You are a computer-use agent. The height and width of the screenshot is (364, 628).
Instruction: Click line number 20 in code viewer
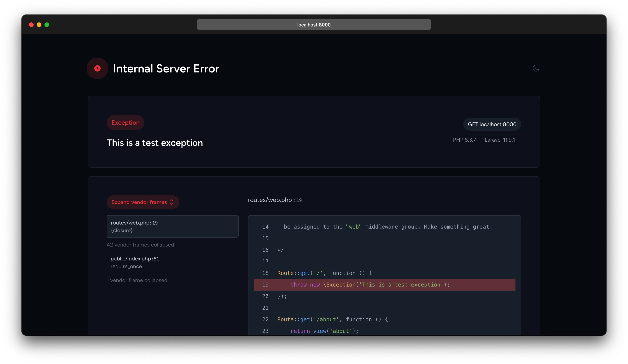(265, 296)
